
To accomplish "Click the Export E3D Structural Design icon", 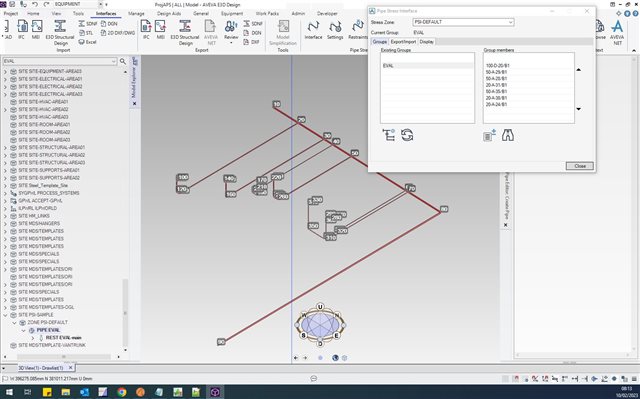I will pos(185,32).
